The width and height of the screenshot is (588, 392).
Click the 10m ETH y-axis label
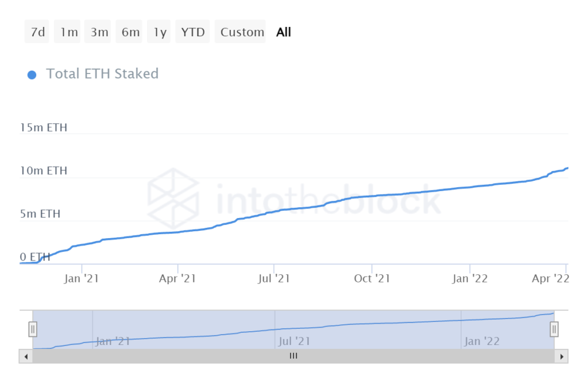44,170
